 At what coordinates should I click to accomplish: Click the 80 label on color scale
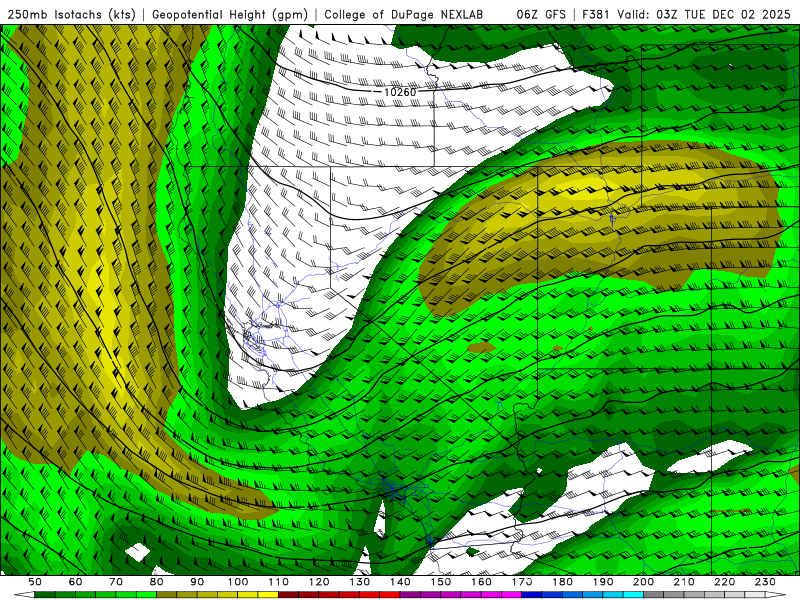pyautogui.click(x=157, y=582)
